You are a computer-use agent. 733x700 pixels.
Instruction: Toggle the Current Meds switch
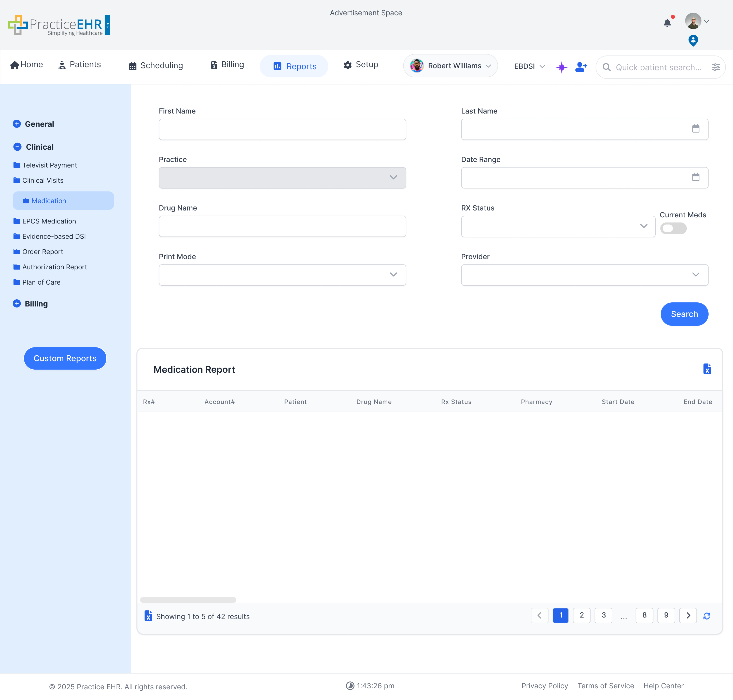673,228
